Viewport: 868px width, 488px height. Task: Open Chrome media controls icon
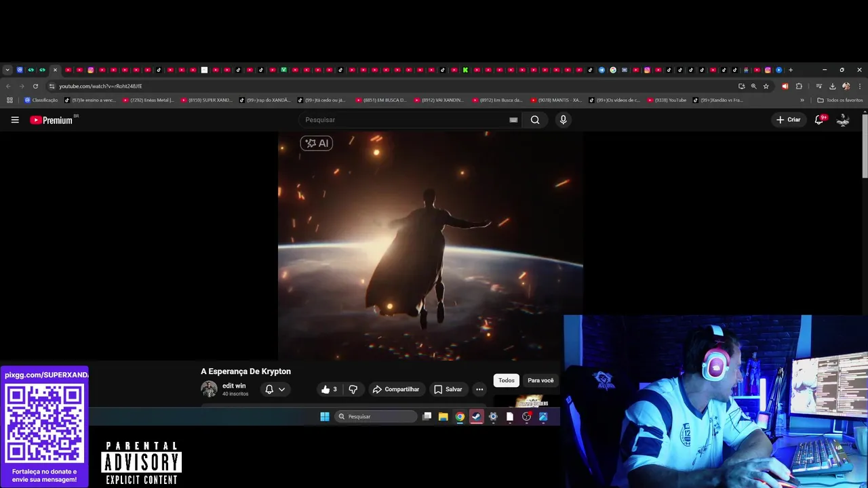click(x=819, y=86)
